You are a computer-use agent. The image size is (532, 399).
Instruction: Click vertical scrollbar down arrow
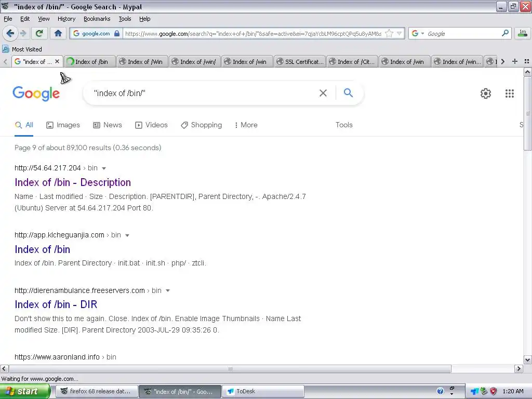tap(528, 360)
